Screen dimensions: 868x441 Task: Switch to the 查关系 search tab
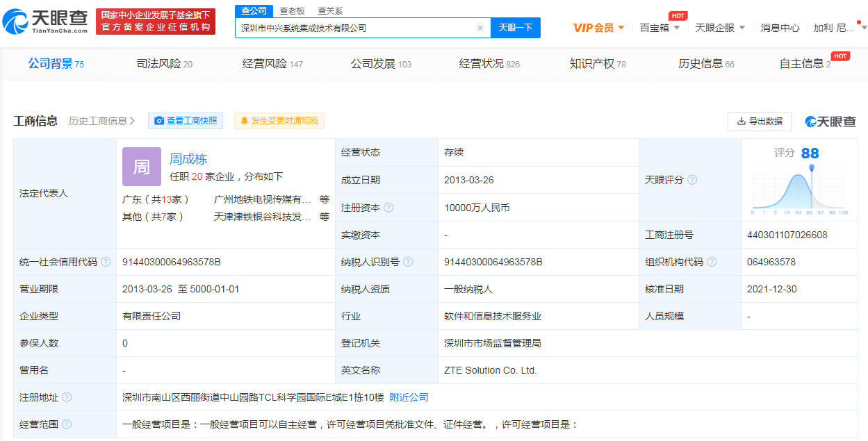[x=330, y=11]
